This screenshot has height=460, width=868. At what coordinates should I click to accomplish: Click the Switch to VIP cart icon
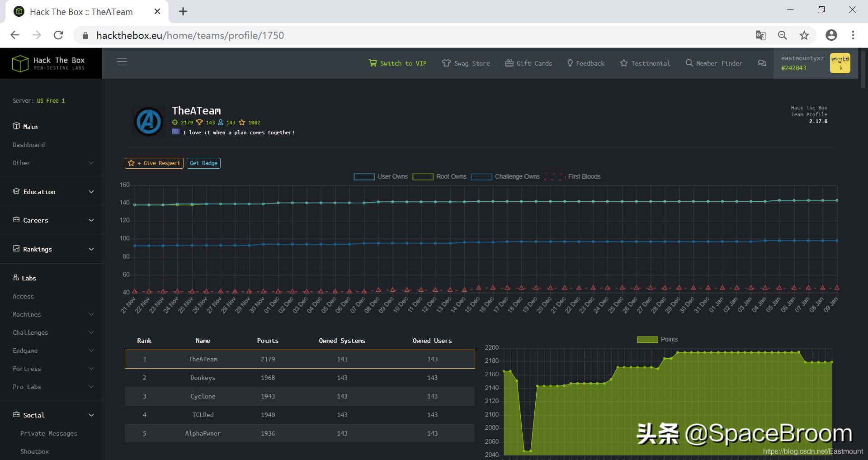(x=373, y=63)
